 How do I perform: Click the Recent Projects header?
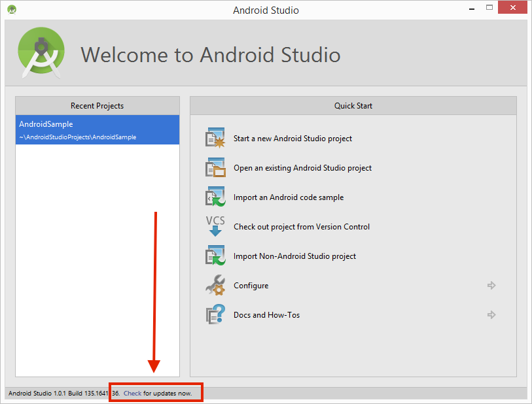point(98,106)
